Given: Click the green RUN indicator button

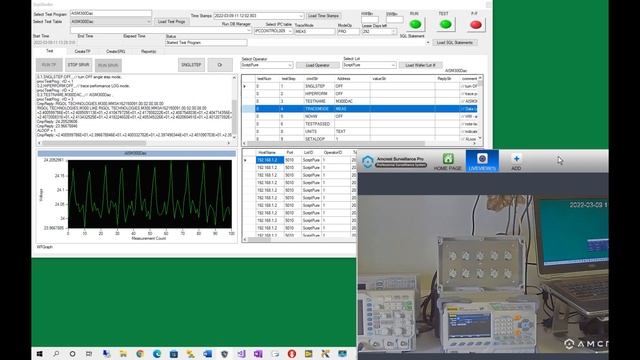Looking at the screenshot, I should [x=416, y=24].
